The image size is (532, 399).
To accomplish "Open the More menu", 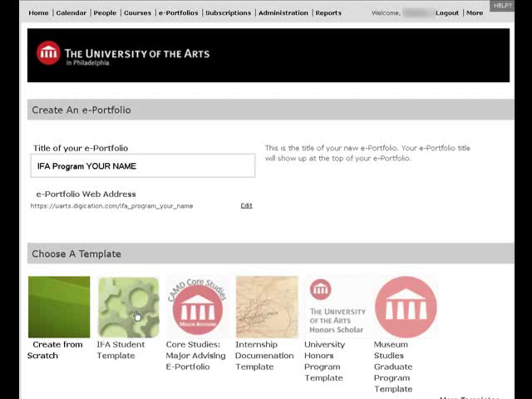I will click(475, 13).
